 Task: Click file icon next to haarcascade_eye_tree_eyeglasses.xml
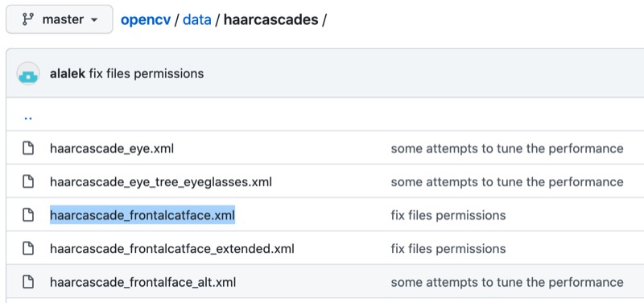tap(28, 181)
